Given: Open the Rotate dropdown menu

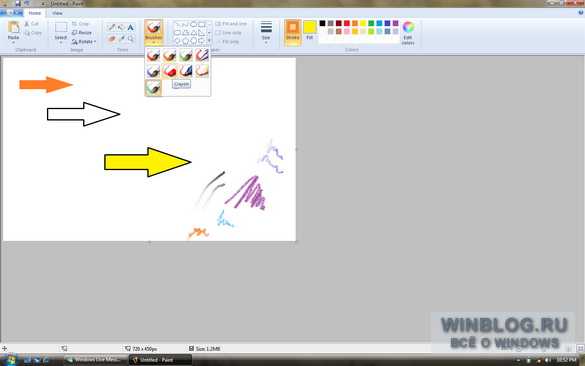Looking at the screenshot, I should click(x=84, y=42).
